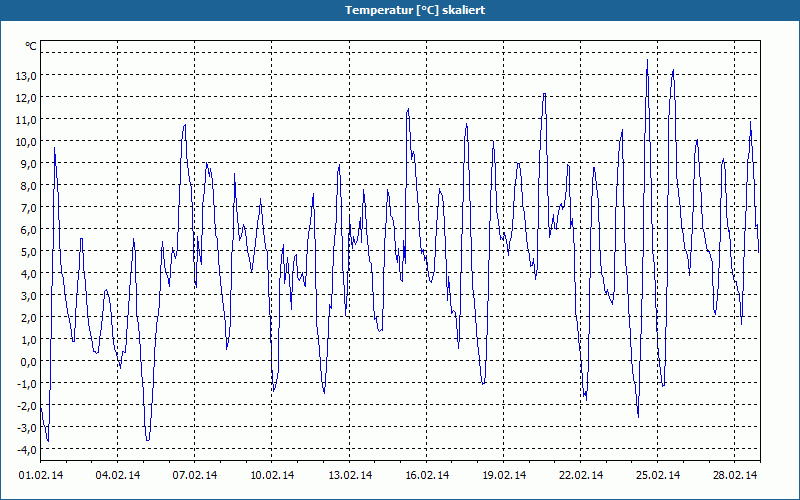Click the 04.02.14 date label
Viewport: 800px width, 500px height.
[118, 475]
